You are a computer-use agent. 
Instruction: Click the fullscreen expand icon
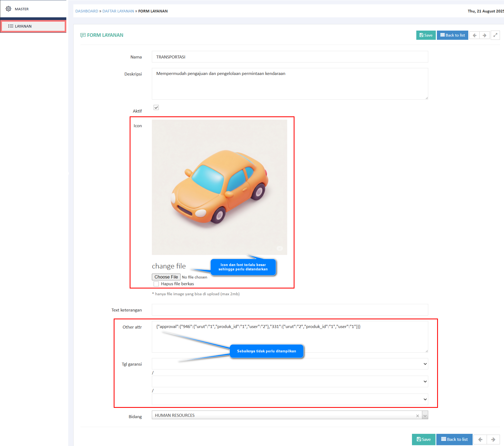point(495,35)
